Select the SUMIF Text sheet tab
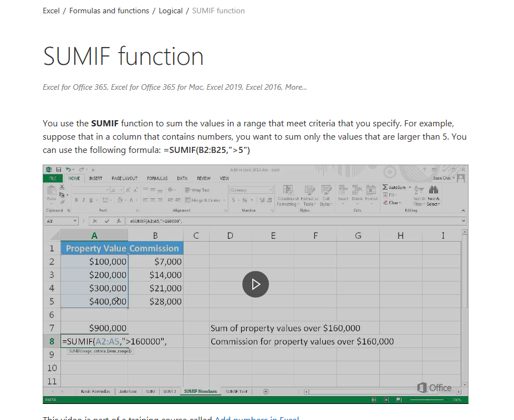This screenshot has width=514, height=420. coord(236,391)
